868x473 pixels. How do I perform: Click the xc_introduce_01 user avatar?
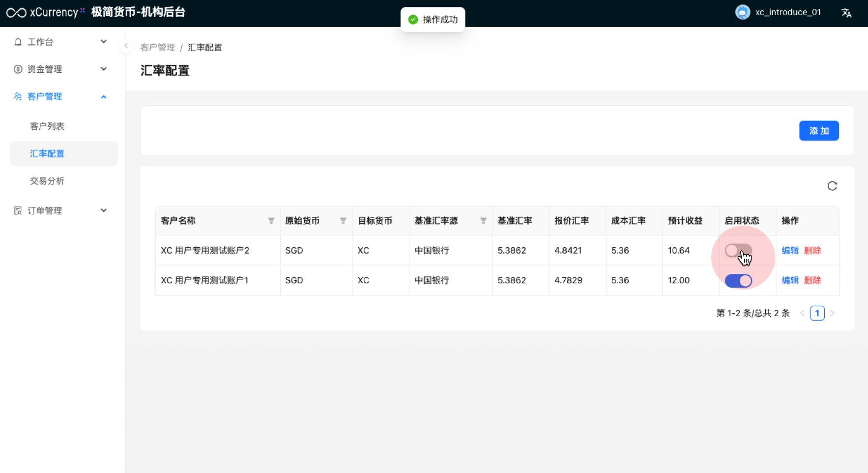(742, 12)
